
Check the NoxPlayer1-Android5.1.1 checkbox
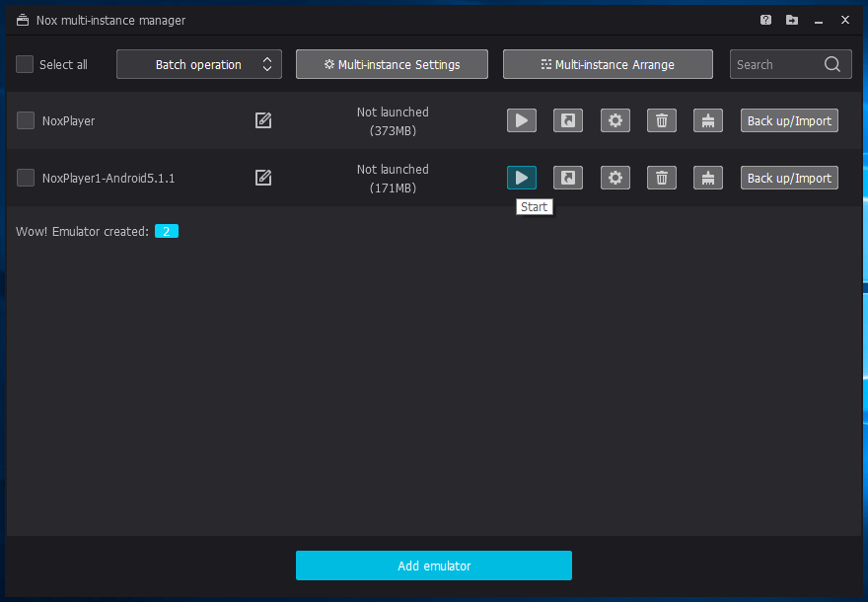coord(26,178)
